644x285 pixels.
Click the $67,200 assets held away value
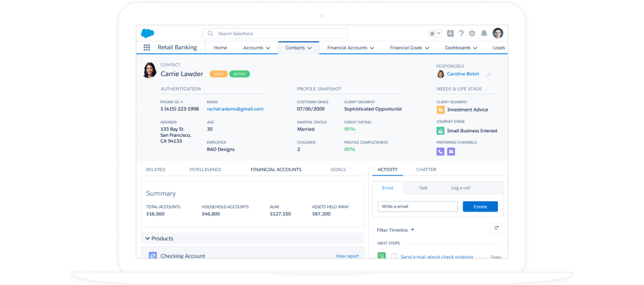point(321,214)
